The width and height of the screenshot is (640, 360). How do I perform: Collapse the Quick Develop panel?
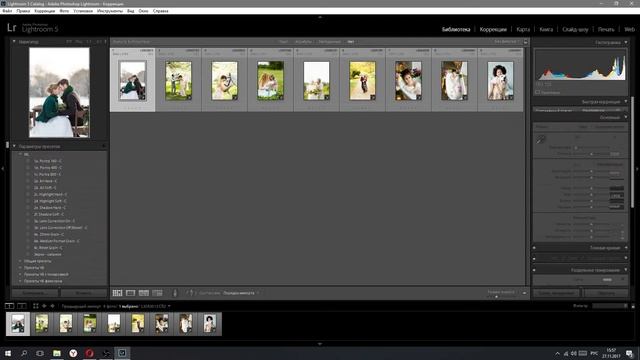[626, 102]
